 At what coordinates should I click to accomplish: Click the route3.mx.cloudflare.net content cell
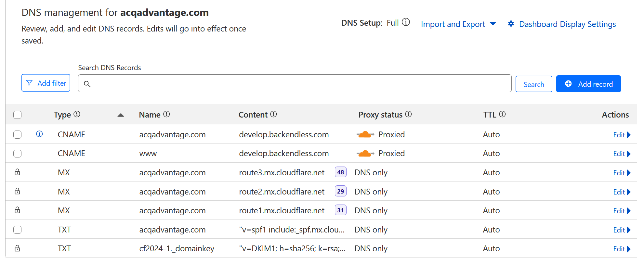282,172
